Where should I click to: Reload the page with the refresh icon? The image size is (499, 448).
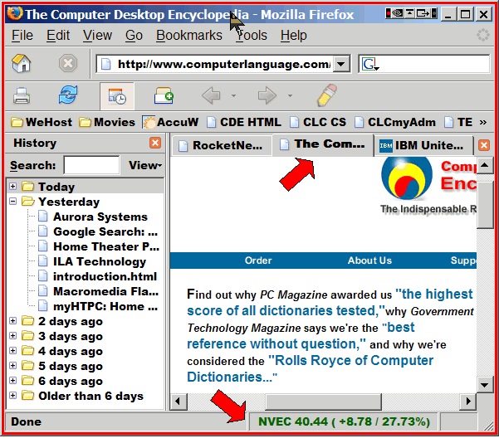(68, 95)
